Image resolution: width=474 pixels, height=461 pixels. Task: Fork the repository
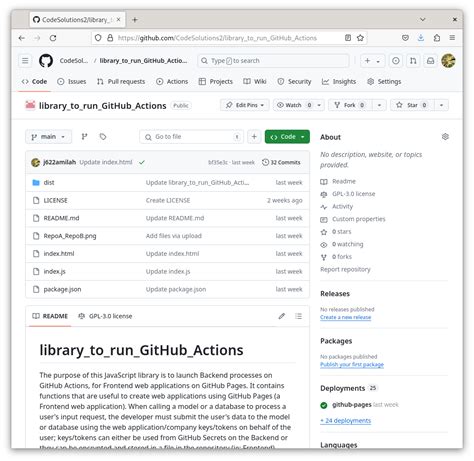pyautogui.click(x=351, y=105)
